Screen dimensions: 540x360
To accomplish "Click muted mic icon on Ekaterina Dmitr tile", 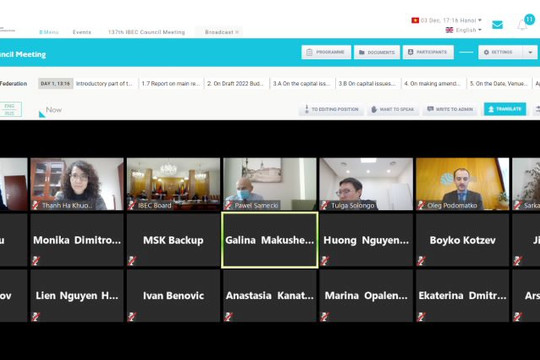I will [x=421, y=316].
